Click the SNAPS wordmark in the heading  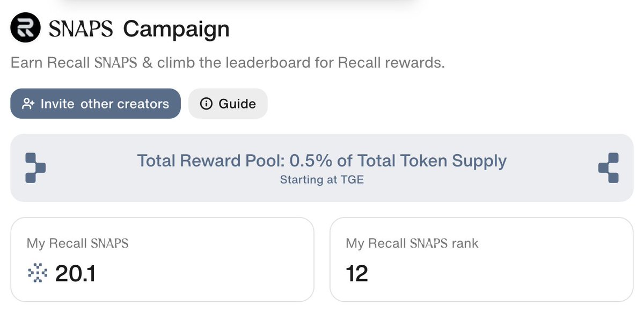pyautogui.click(x=81, y=28)
